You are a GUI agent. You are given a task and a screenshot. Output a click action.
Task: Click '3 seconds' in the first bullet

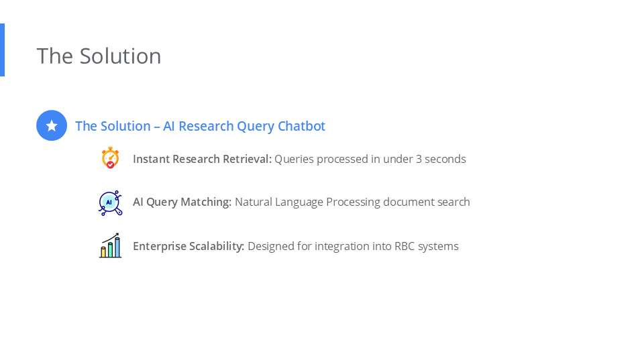click(443, 159)
